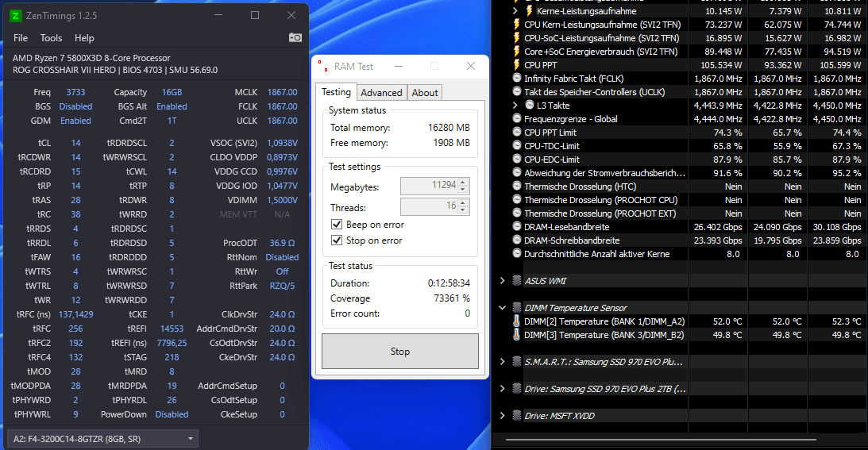The image size is (868, 450).
Task: Click the Duration value 0:12:58:34
Action: [x=449, y=283]
